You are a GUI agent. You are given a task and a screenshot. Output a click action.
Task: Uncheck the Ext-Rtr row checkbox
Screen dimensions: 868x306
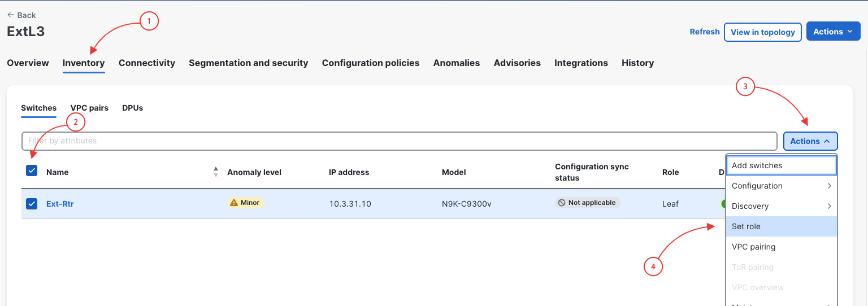point(32,204)
